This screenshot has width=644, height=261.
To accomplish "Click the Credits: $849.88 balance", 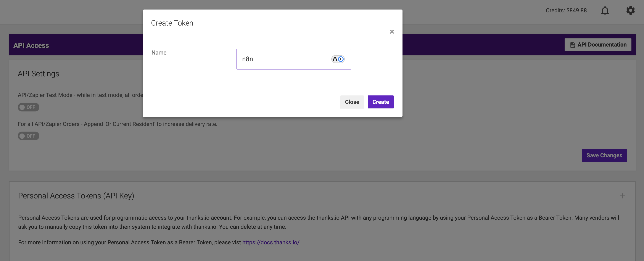I will click(566, 11).
